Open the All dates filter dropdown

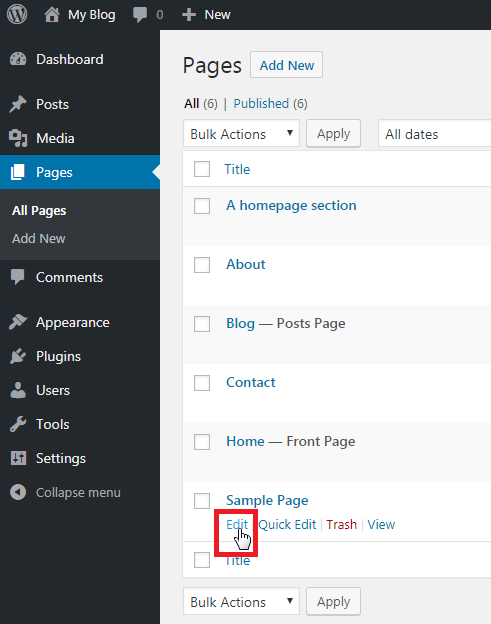pyautogui.click(x=434, y=134)
